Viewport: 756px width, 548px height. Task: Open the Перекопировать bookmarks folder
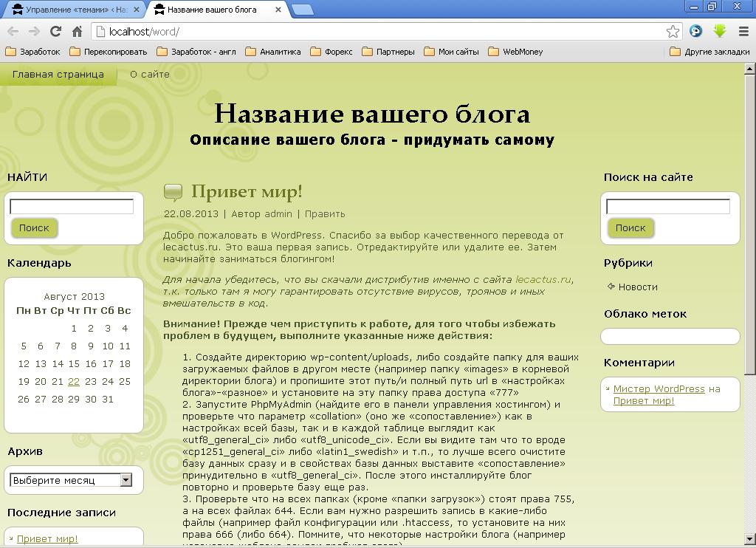click(109, 52)
